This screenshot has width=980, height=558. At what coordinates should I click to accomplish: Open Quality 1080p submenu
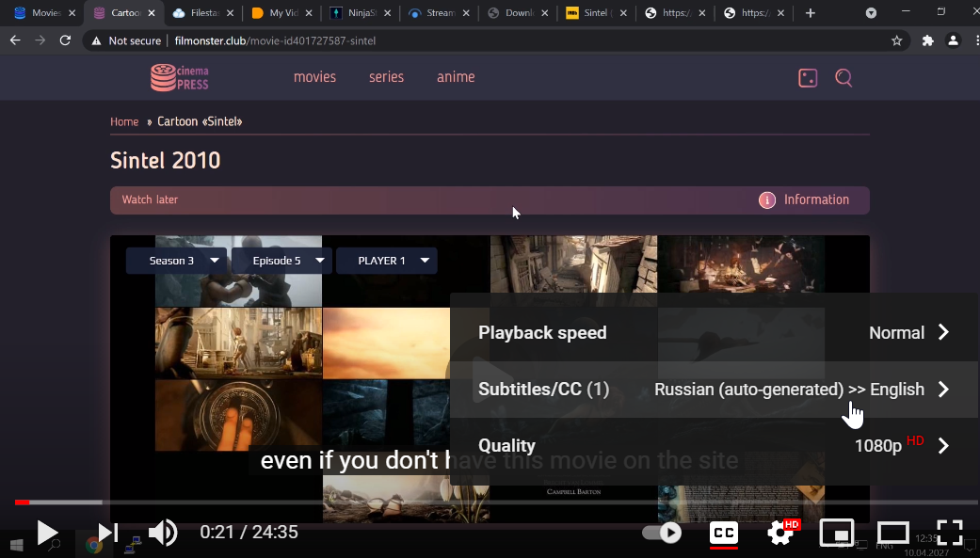click(x=714, y=445)
